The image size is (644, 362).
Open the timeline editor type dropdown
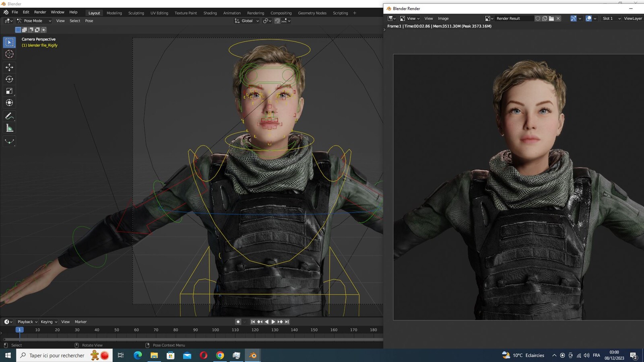click(8, 322)
